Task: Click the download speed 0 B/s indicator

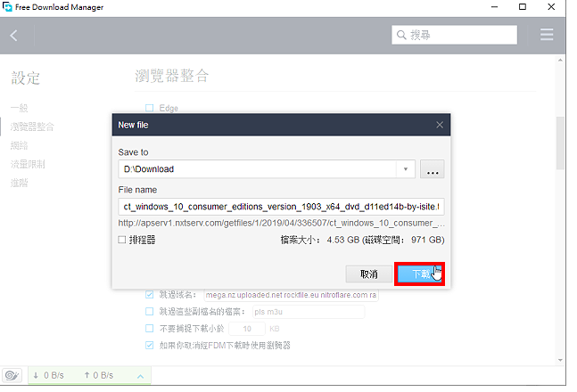Action: point(48,375)
